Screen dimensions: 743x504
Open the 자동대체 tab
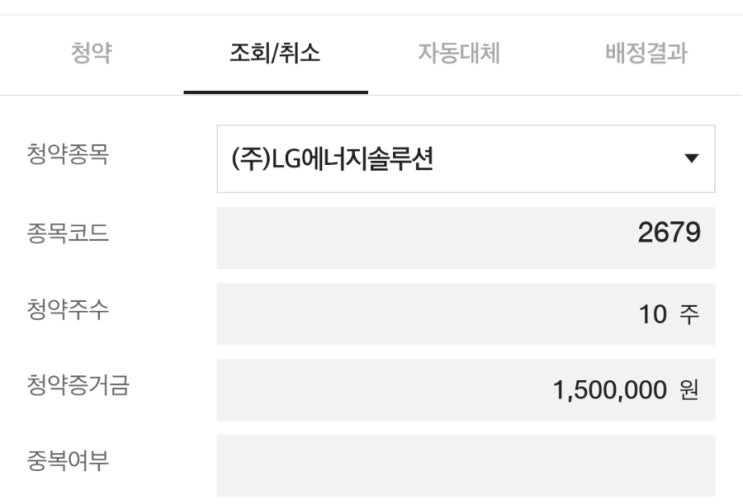click(x=458, y=54)
